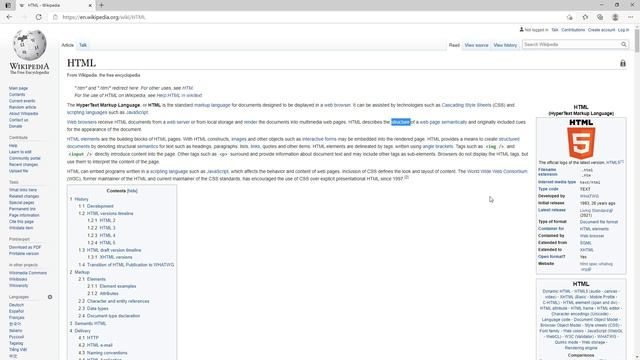The height and width of the screenshot is (360, 640).
Task: Jump to 1.1 Development in Contents
Action: (x=100, y=207)
